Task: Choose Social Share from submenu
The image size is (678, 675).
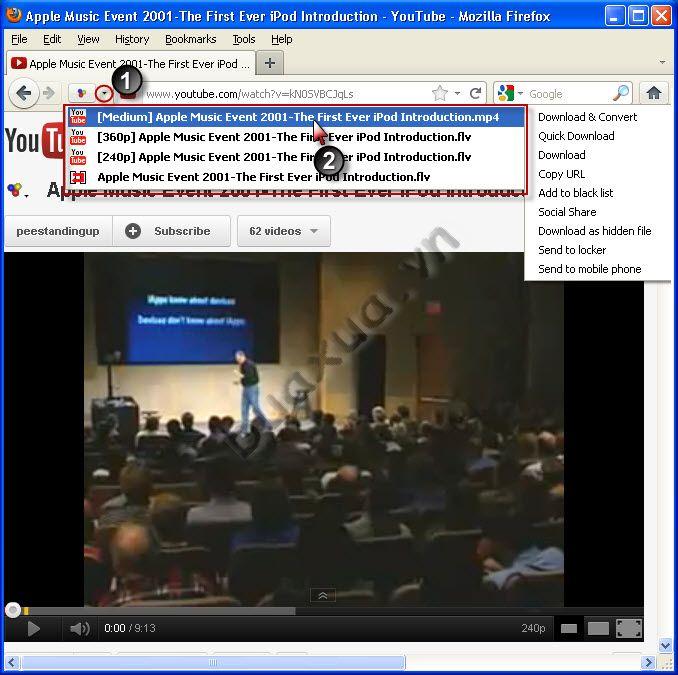Action: [567, 212]
